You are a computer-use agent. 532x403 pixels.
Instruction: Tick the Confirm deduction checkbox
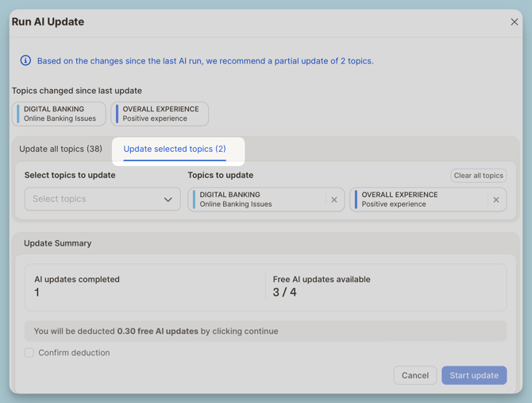pyautogui.click(x=29, y=353)
